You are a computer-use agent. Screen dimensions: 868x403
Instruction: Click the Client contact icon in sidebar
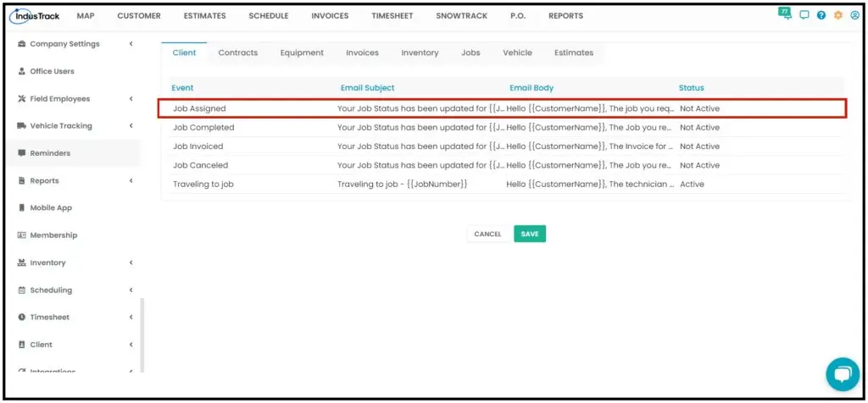click(x=22, y=345)
